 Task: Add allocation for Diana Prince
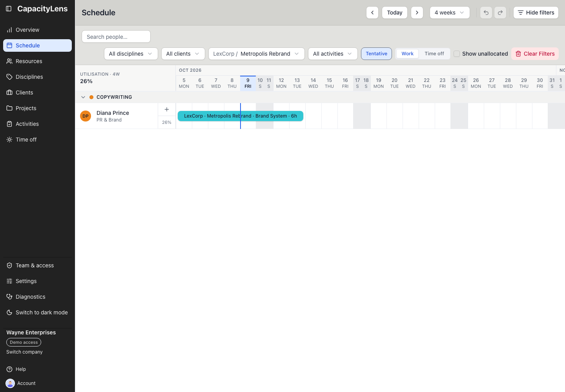coord(167,109)
